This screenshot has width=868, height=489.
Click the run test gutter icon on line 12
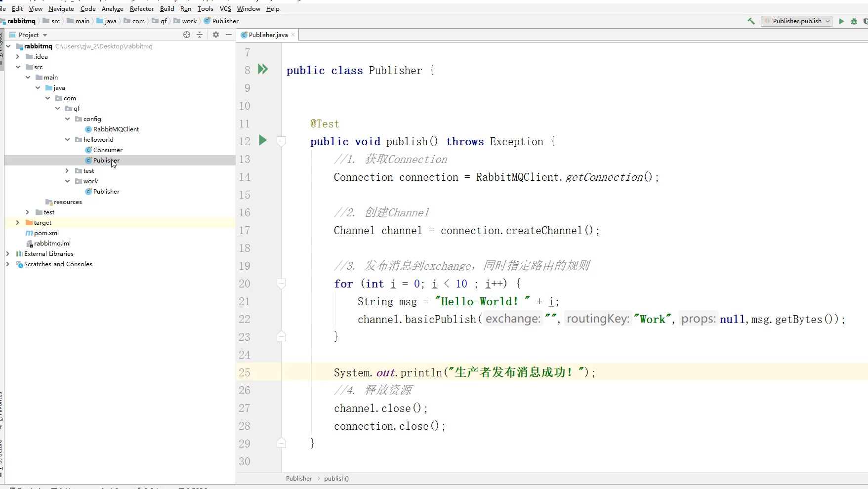point(263,141)
